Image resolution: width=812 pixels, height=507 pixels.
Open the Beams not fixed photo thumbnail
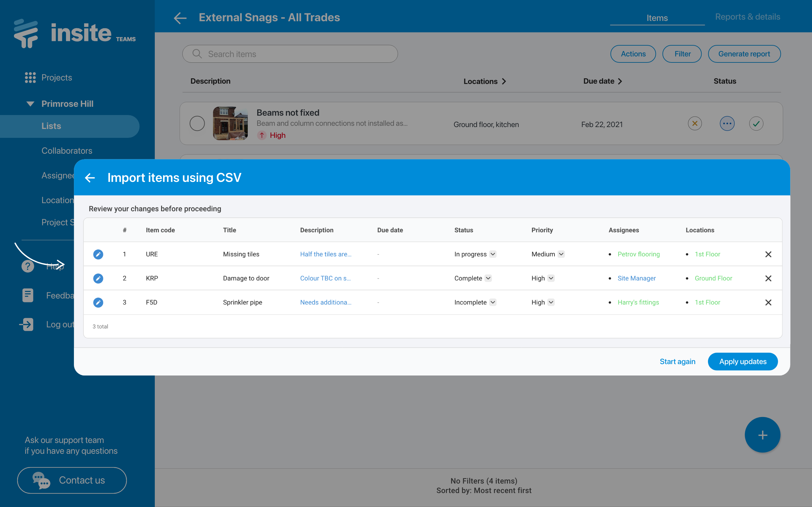pyautogui.click(x=231, y=123)
